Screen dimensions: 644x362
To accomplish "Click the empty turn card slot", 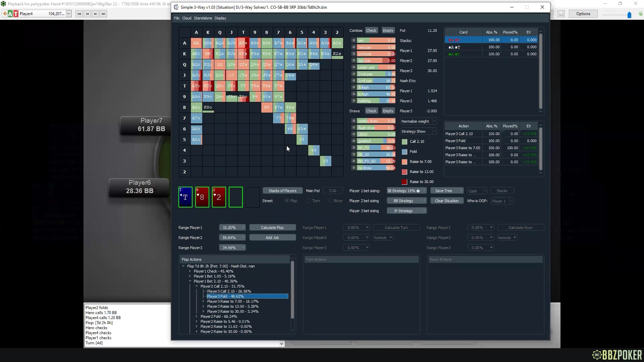I will (x=235, y=197).
